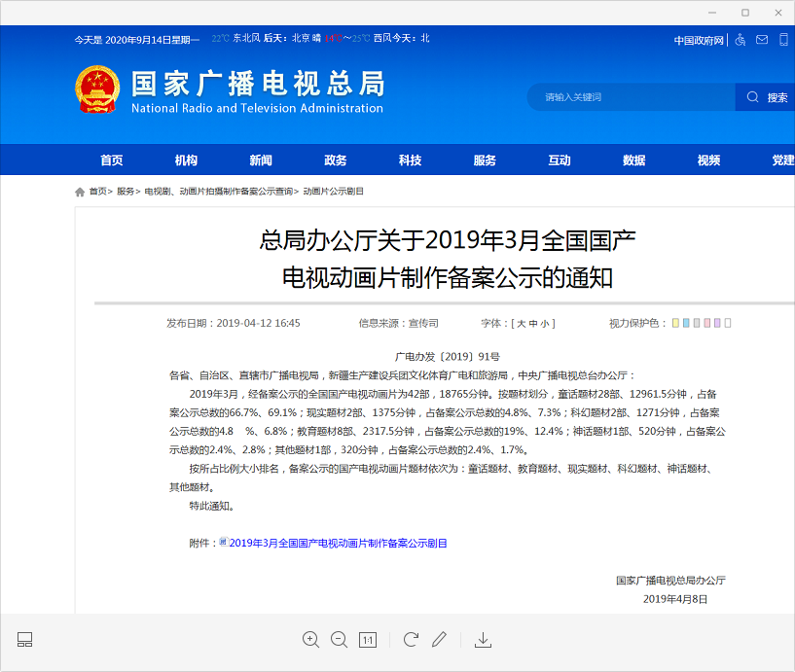
Task: Rotate the image clockwise
Action: (x=411, y=639)
